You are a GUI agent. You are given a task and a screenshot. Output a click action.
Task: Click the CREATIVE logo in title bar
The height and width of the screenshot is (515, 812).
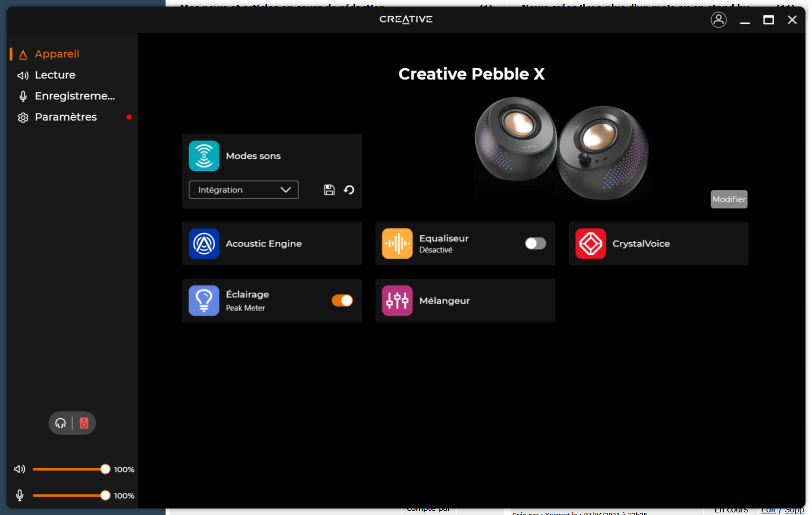pyautogui.click(x=406, y=19)
